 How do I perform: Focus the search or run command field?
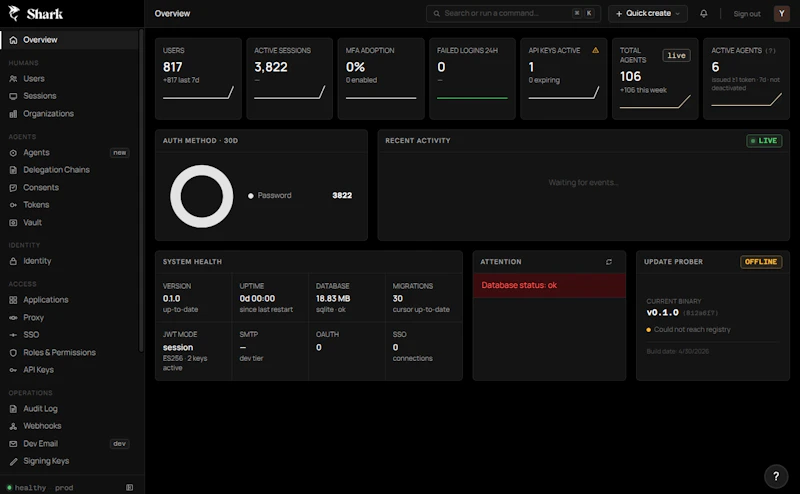pyautogui.click(x=513, y=13)
